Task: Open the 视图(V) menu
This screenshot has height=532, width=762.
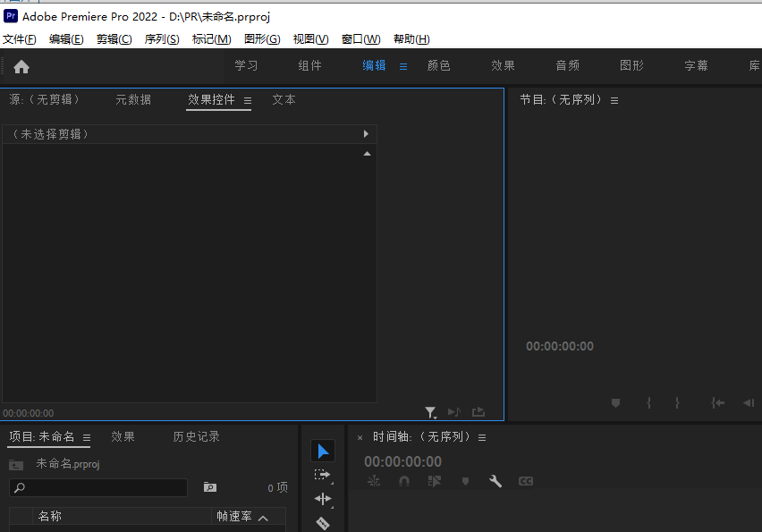Action: click(310, 39)
